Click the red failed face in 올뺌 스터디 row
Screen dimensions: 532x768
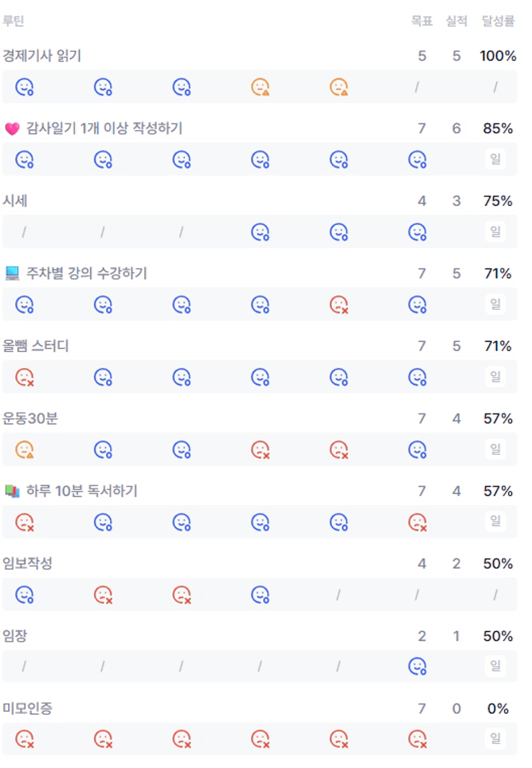24,376
